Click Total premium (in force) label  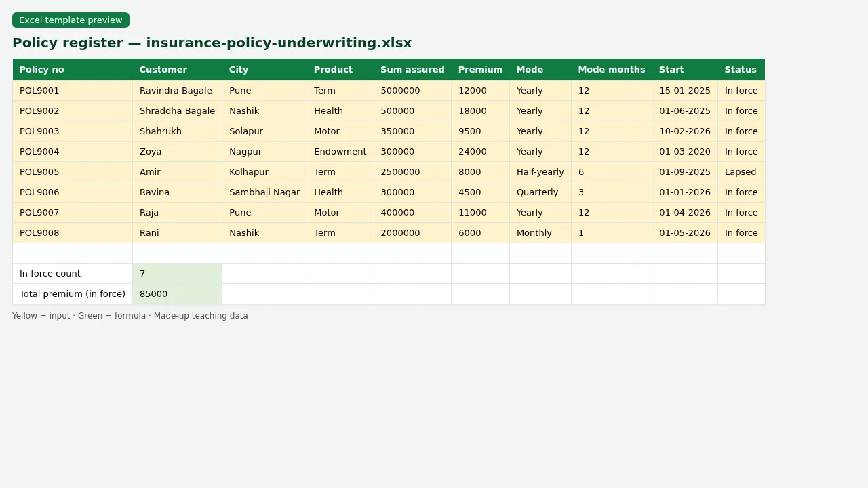click(73, 294)
